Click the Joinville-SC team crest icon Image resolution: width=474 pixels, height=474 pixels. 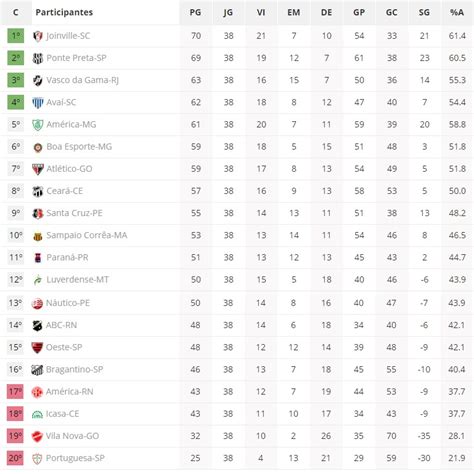pos(38,36)
